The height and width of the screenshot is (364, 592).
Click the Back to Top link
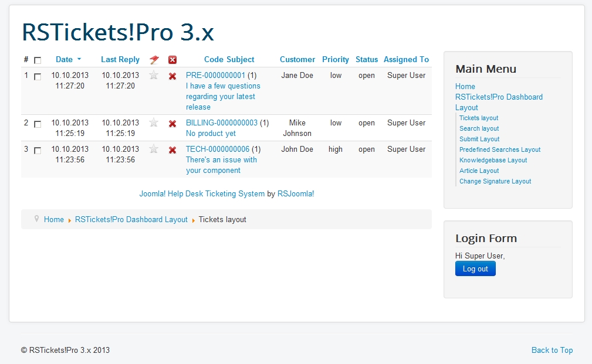pyautogui.click(x=552, y=350)
